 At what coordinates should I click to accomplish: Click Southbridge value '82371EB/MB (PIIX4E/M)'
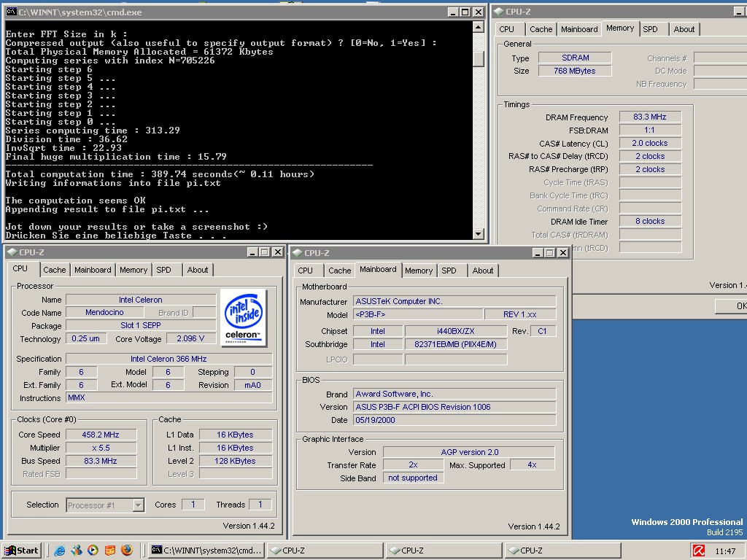click(x=456, y=344)
